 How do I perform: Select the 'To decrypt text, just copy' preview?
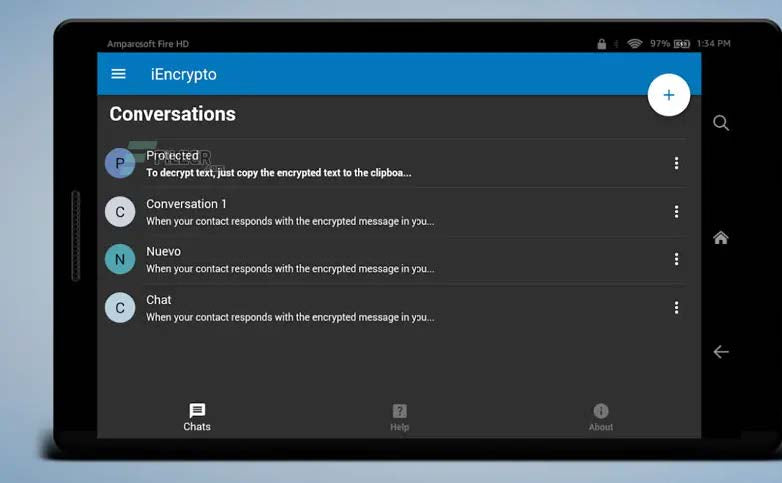point(279,173)
